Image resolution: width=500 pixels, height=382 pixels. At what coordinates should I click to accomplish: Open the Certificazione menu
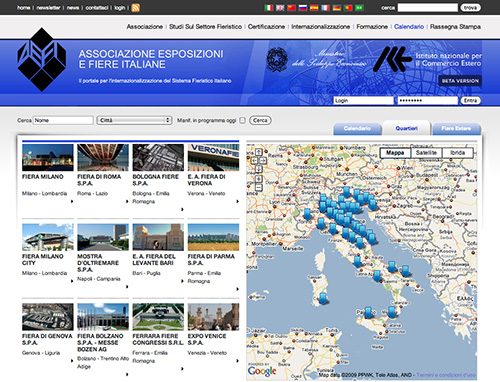266,27
